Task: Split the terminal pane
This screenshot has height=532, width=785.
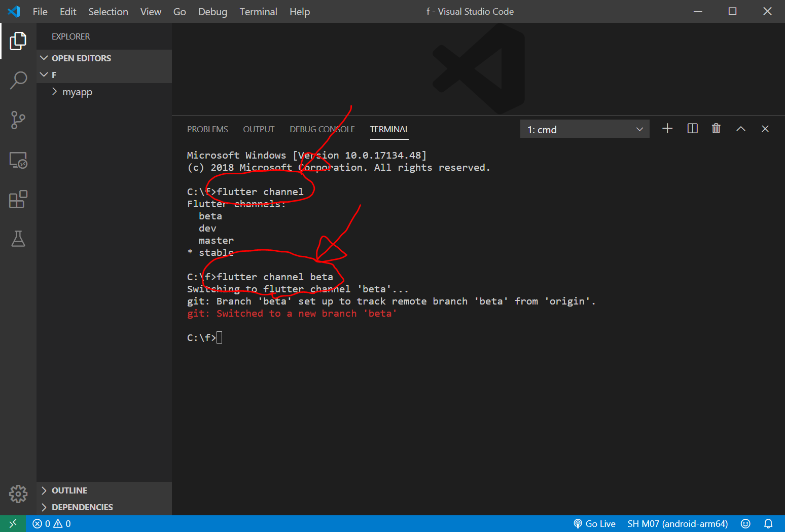Action: (x=692, y=129)
